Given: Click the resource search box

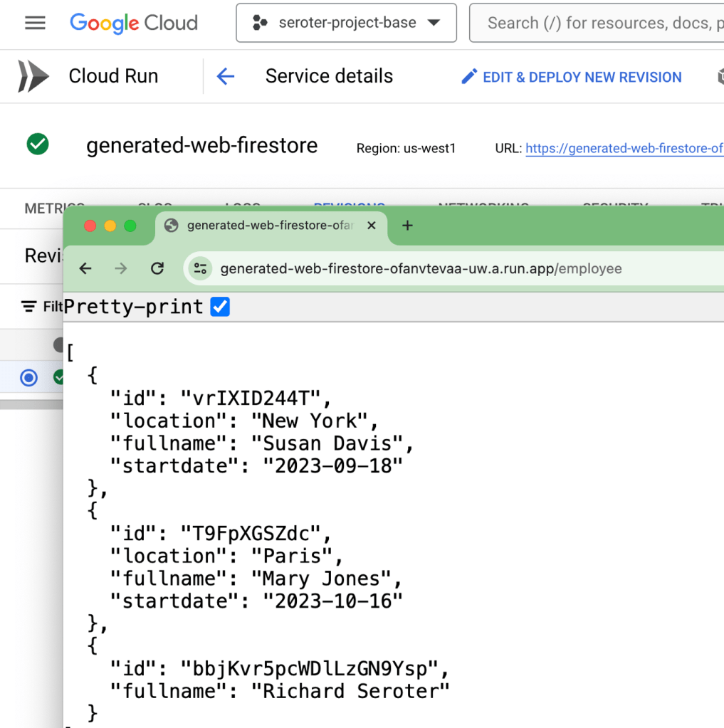Looking at the screenshot, I should pyautogui.click(x=598, y=23).
